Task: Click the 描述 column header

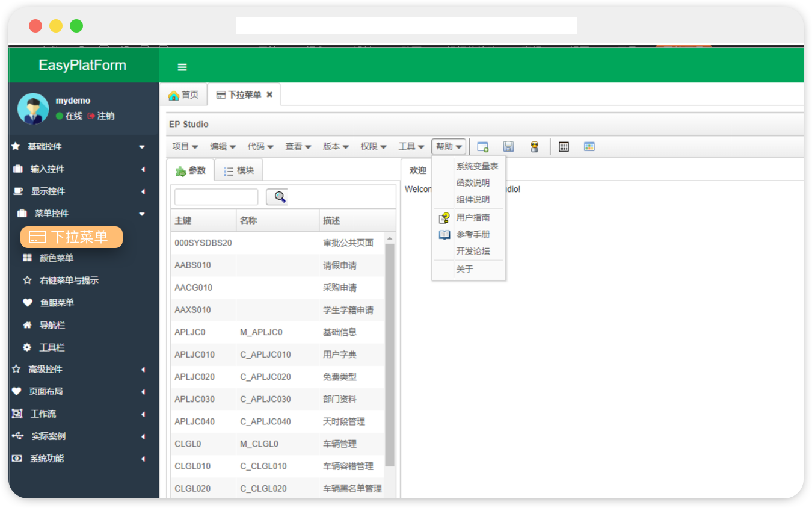Action: [357, 221]
